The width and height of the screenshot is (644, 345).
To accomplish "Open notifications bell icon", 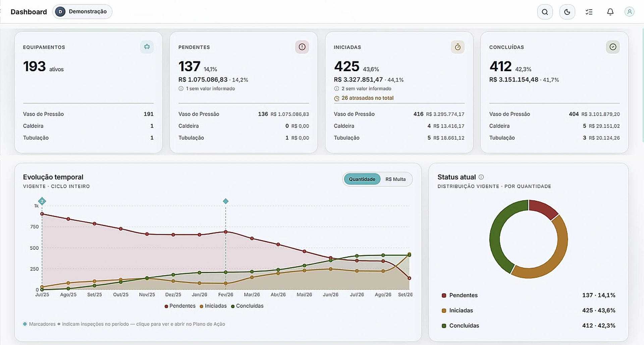I will (x=610, y=12).
